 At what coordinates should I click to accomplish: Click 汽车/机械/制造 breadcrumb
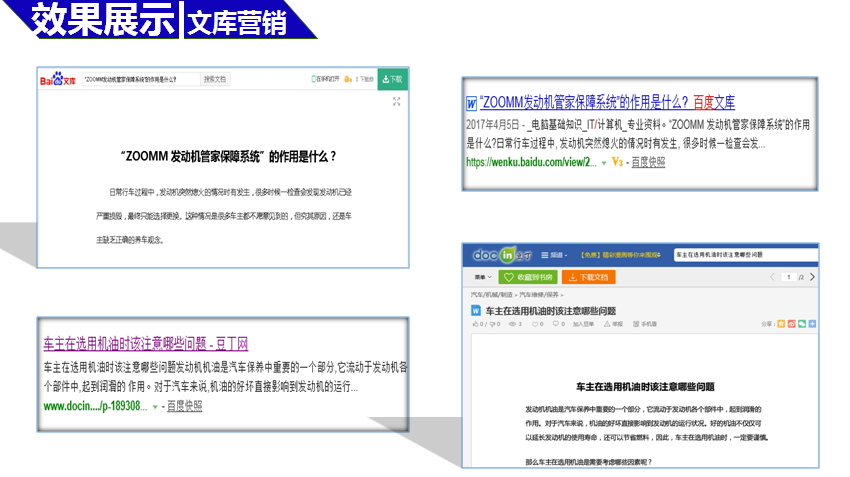pos(492,295)
